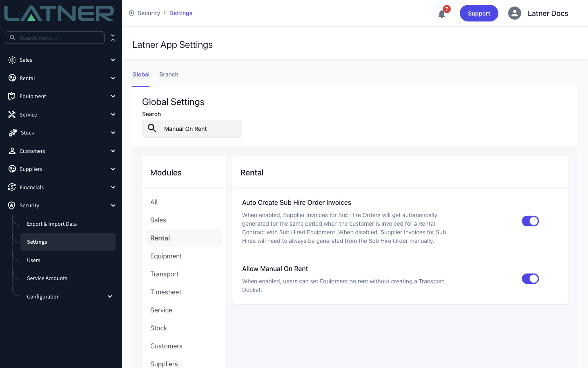Click the sidebar search magnifier icon

tap(13, 38)
